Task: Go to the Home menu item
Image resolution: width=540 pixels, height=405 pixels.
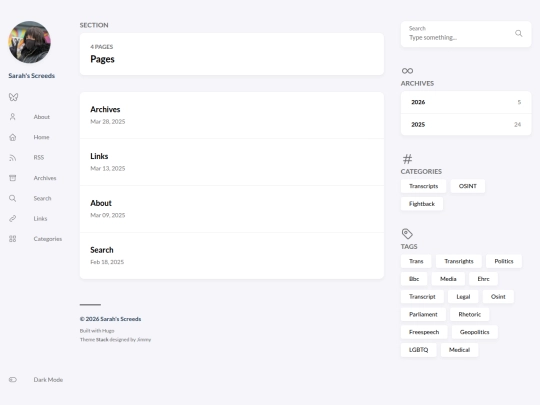Action: pyautogui.click(x=41, y=137)
